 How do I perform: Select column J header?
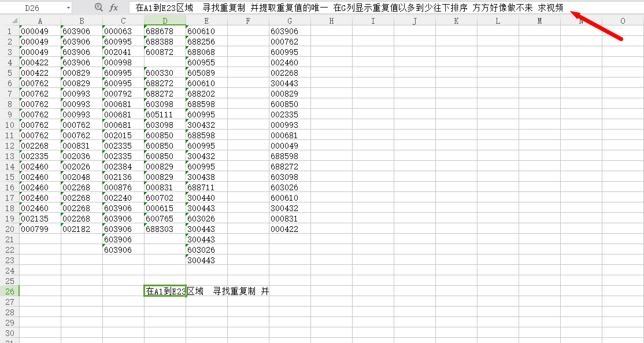tap(415, 21)
